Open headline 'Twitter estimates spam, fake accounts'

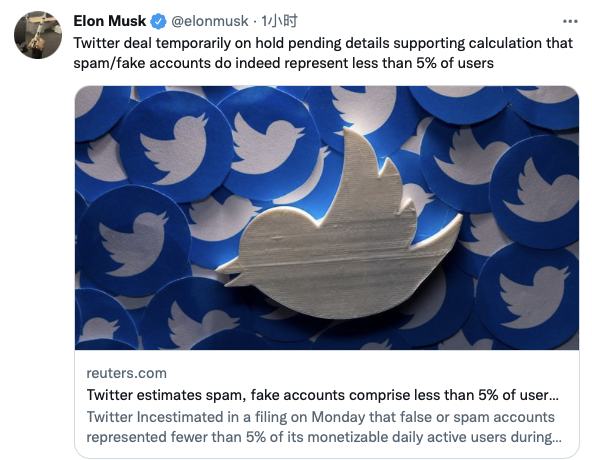click(322, 395)
